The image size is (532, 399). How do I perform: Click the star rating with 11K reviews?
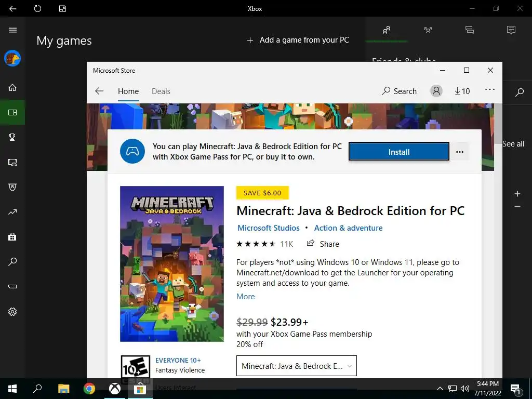(264, 244)
